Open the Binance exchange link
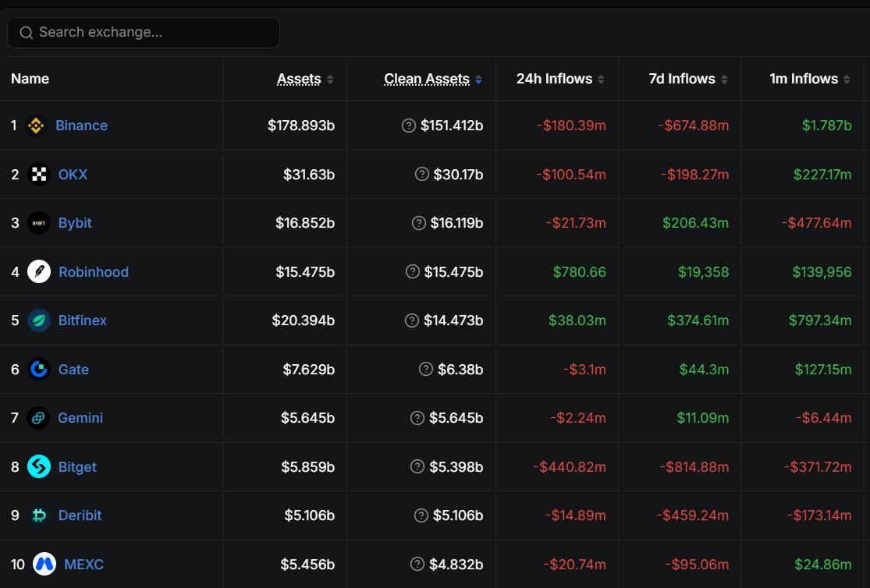Image resolution: width=870 pixels, height=588 pixels. point(82,126)
